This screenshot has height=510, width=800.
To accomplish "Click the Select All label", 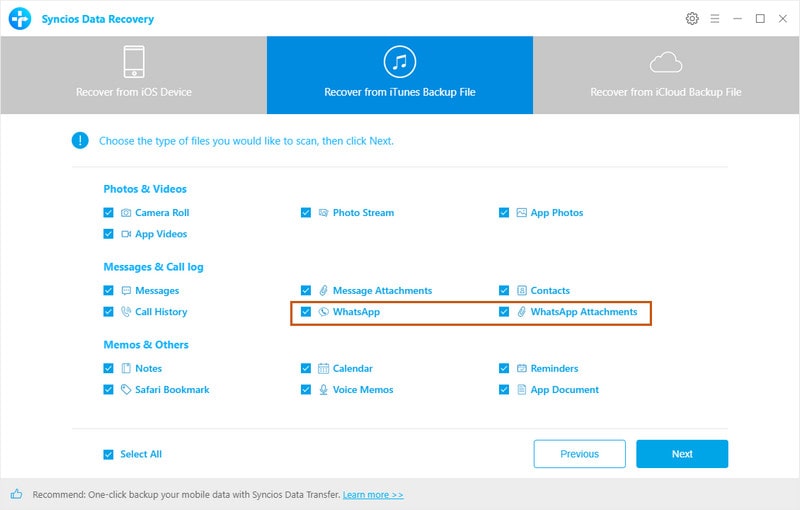I will [x=141, y=454].
